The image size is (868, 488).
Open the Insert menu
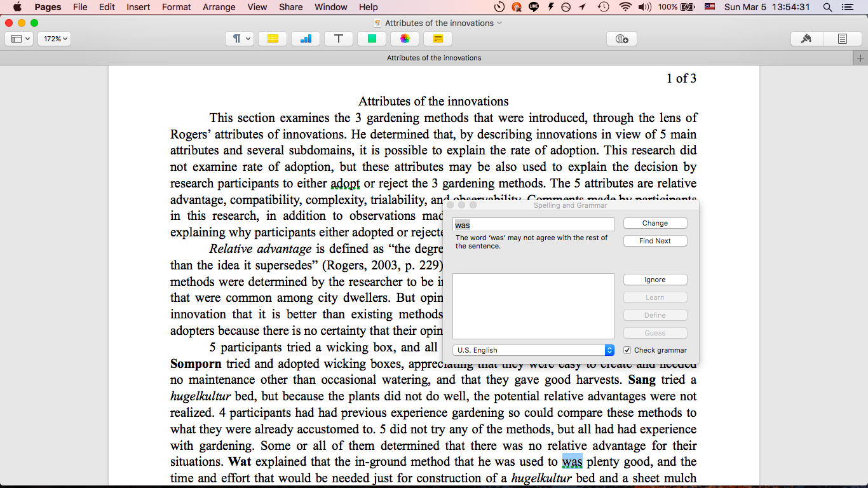click(139, 7)
